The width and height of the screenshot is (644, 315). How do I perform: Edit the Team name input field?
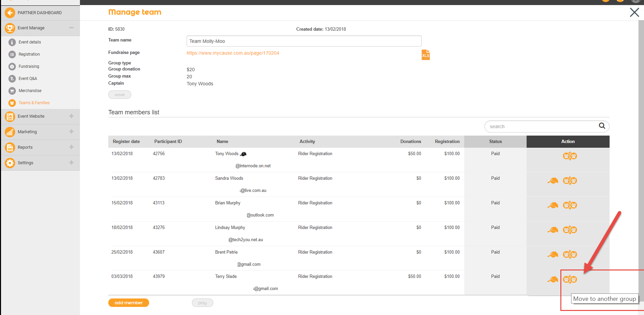(304, 41)
